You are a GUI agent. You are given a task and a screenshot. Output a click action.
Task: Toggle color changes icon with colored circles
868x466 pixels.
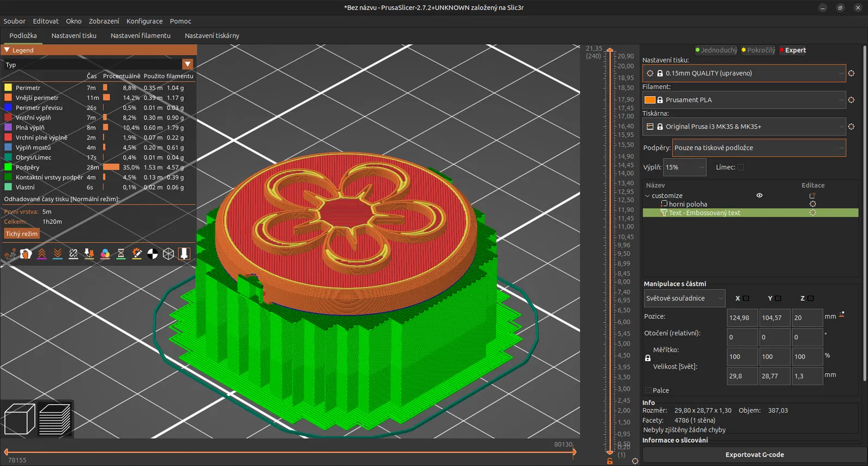click(105, 254)
